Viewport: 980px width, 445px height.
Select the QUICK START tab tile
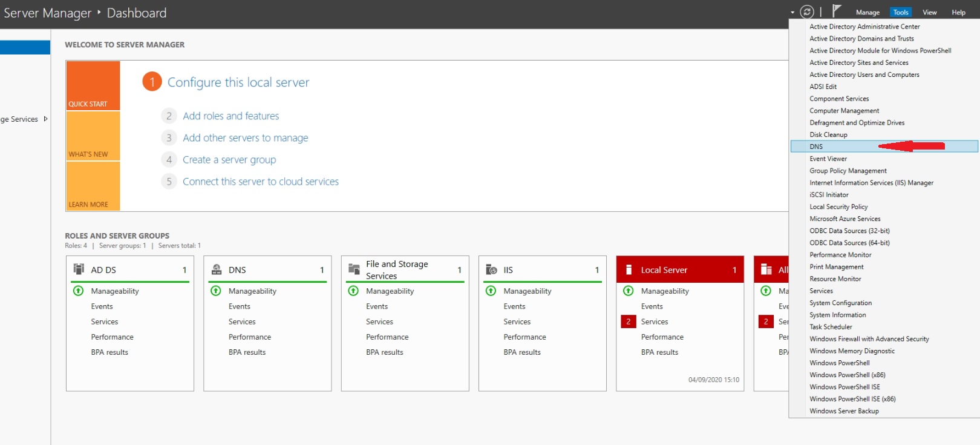(x=93, y=85)
